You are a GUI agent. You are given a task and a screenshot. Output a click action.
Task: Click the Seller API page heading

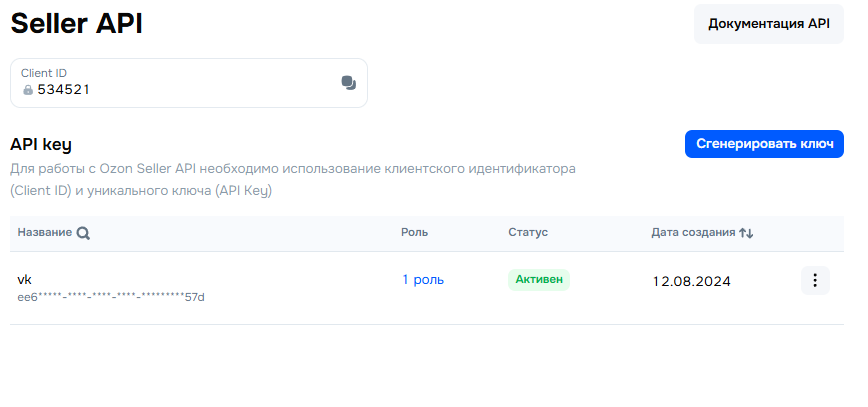click(x=76, y=25)
